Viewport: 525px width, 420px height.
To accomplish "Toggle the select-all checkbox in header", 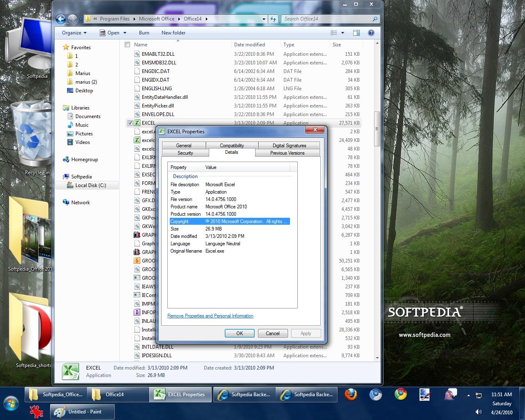I will click(127, 45).
